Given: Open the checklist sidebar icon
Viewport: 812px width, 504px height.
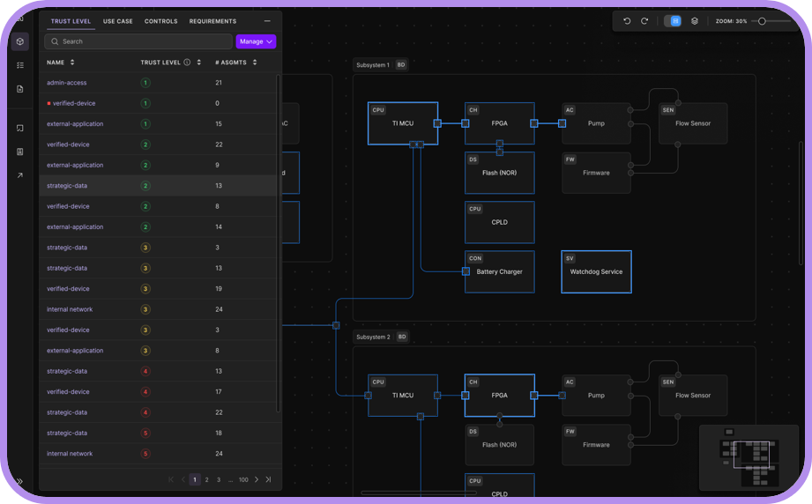Looking at the screenshot, I should 19,65.
